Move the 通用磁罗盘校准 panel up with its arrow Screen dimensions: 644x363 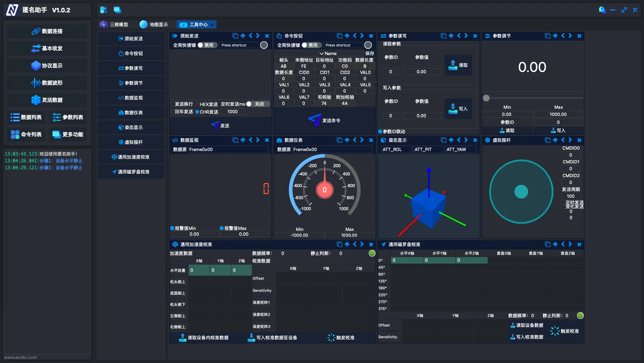555,244
